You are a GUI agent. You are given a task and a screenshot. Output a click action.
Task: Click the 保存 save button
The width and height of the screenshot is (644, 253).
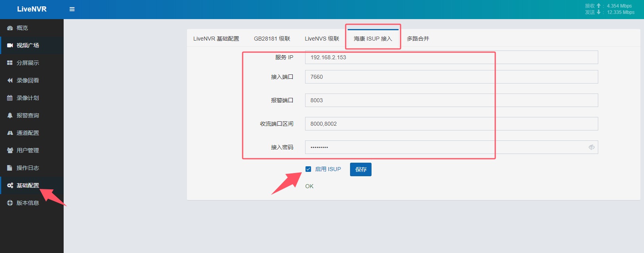click(x=361, y=169)
